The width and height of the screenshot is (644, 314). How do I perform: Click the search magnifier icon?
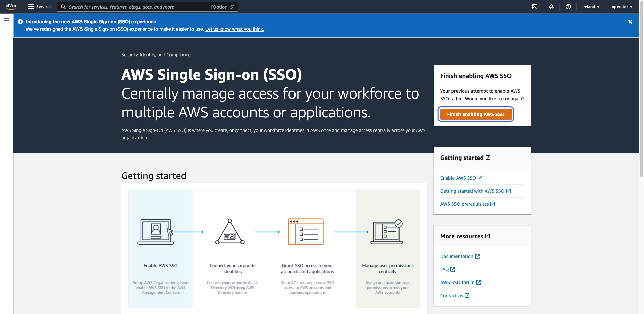click(63, 7)
